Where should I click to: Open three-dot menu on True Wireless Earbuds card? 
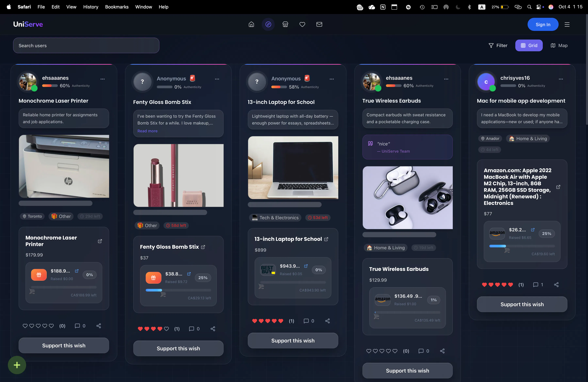tap(446, 79)
